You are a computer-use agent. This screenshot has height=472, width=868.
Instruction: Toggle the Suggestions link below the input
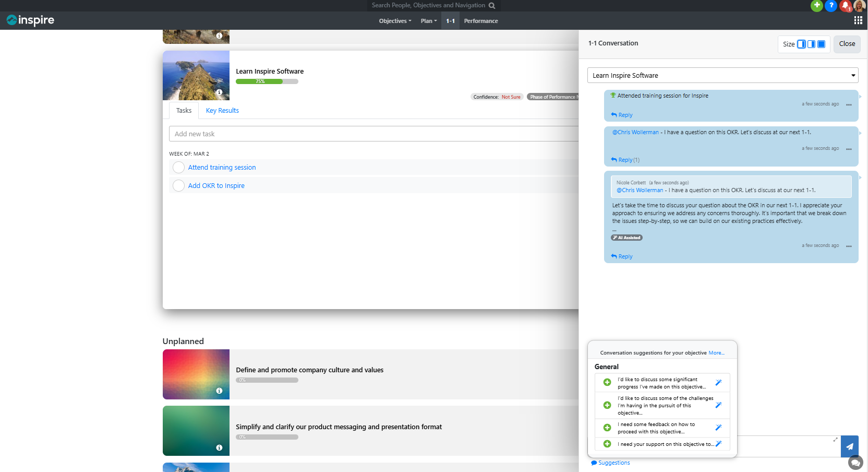tap(610, 463)
